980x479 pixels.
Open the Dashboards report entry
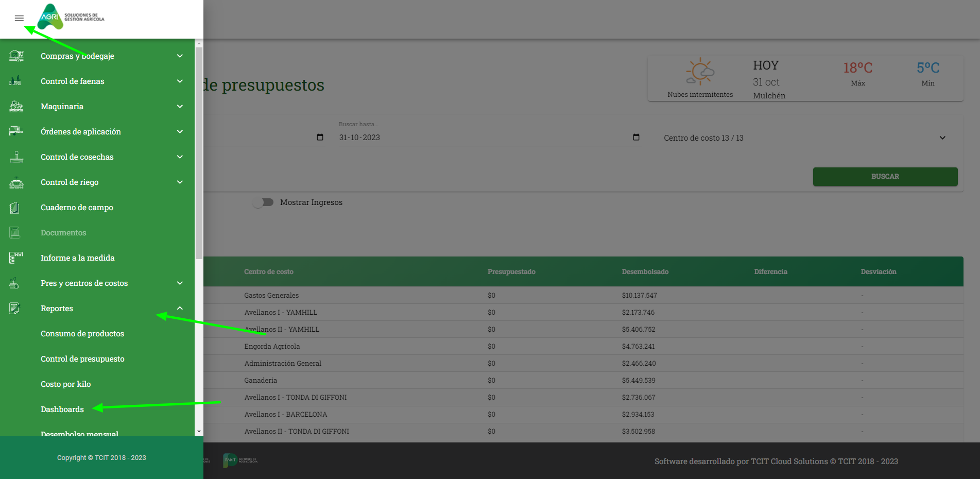[62, 409]
